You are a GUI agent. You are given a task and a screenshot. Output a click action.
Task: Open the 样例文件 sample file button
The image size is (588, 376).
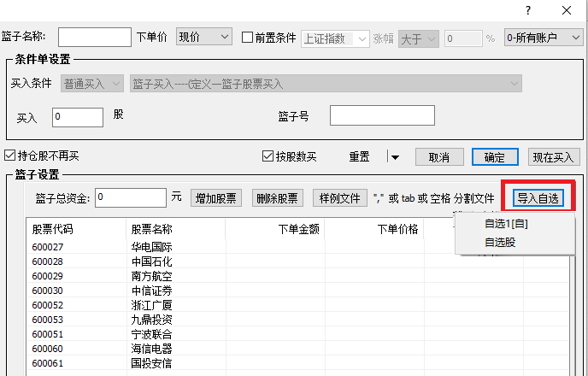pyautogui.click(x=339, y=198)
